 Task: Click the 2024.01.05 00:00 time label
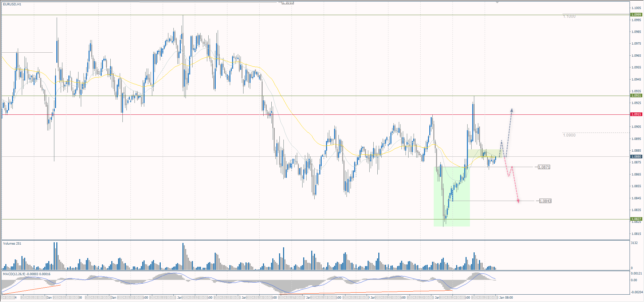tap(34, 298)
